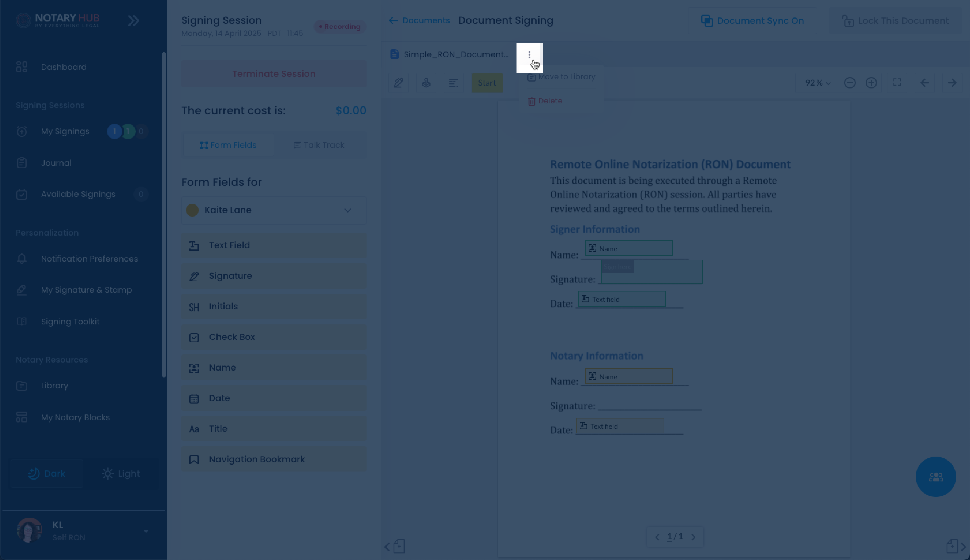Click the Library folder icon
The height and width of the screenshot is (560, 970).
pos(22,386)
